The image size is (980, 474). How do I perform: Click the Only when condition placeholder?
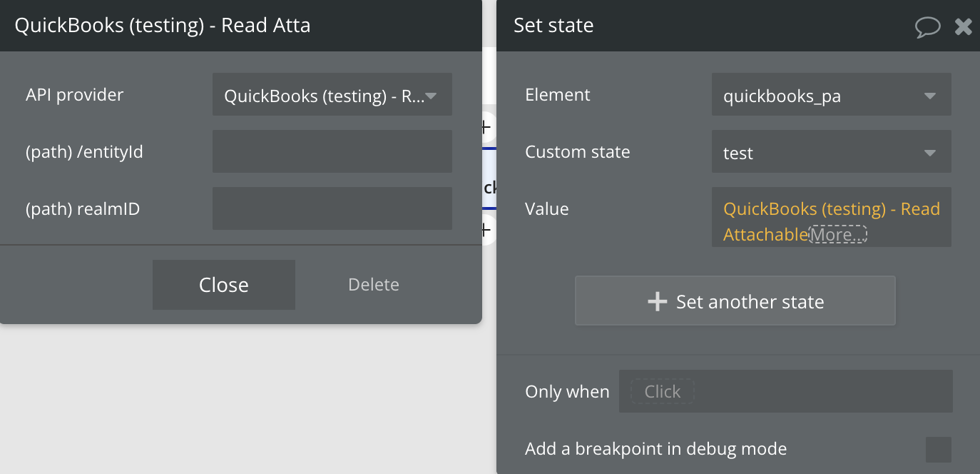click(x=662, y=391)
